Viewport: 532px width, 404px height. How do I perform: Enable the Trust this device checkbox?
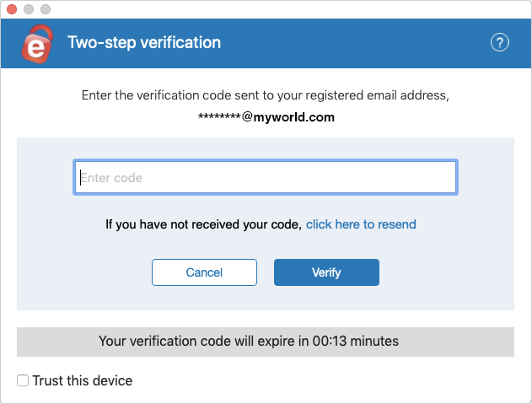point(23,380)
